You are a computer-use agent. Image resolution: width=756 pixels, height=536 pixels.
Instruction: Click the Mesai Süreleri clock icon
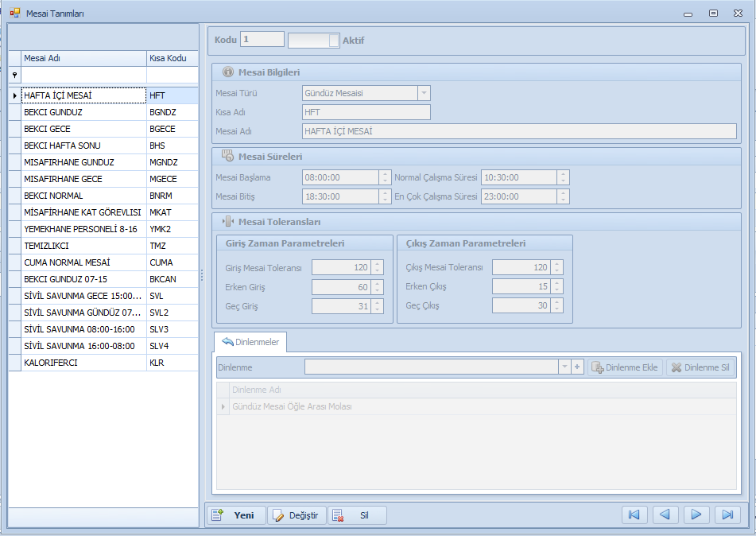coord(227,156)
